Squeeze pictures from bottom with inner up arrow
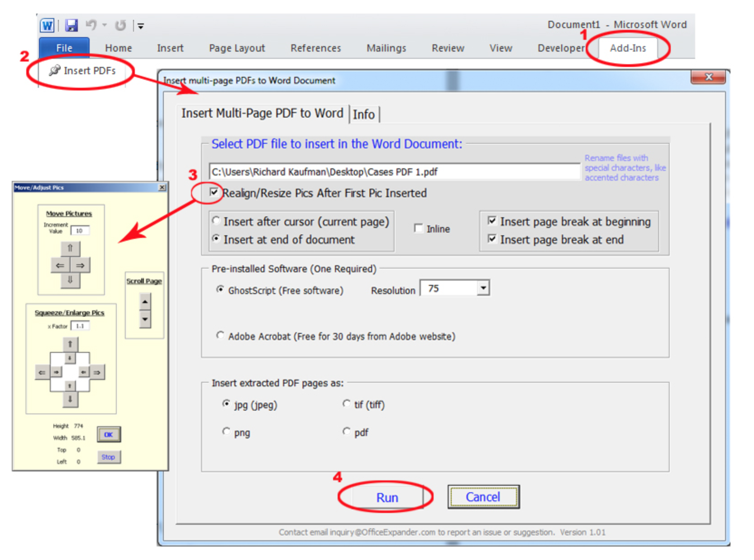This screenshot has height=560, width=754. coord(70,386)
